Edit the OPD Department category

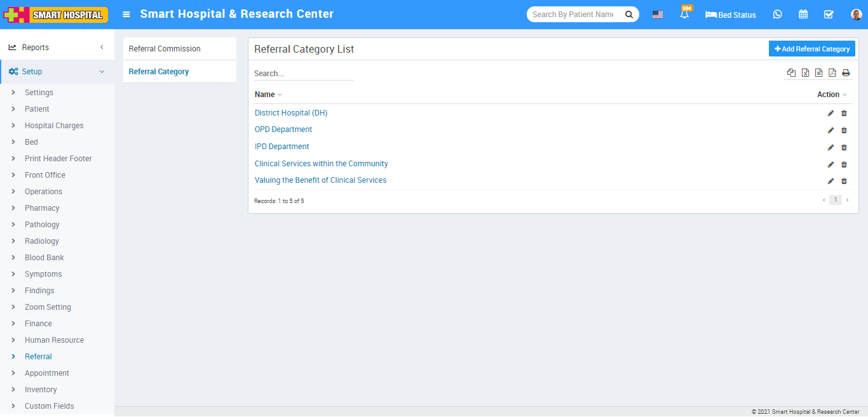pyautogui.click(x=831, y=130)
